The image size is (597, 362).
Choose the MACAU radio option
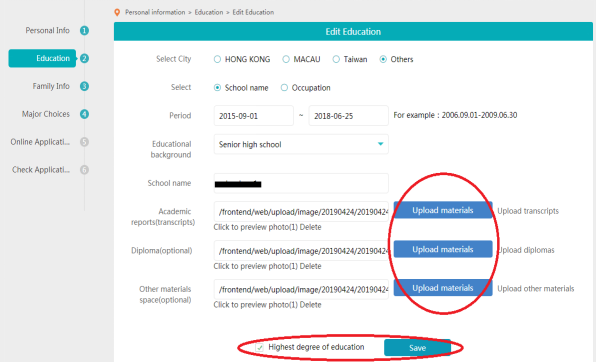pyautogui.click(x=286, y=59)
